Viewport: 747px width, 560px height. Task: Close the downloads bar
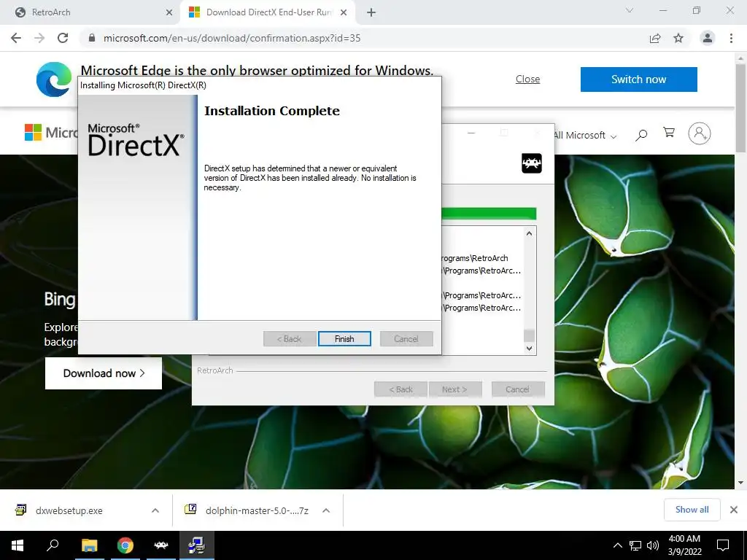tap(734, 510)
